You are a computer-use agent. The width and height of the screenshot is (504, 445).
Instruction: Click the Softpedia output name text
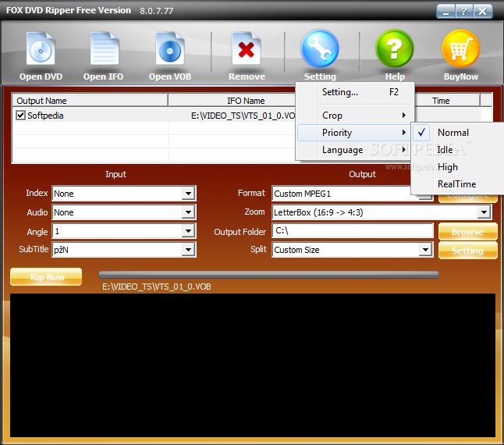(x=45, y=116)
